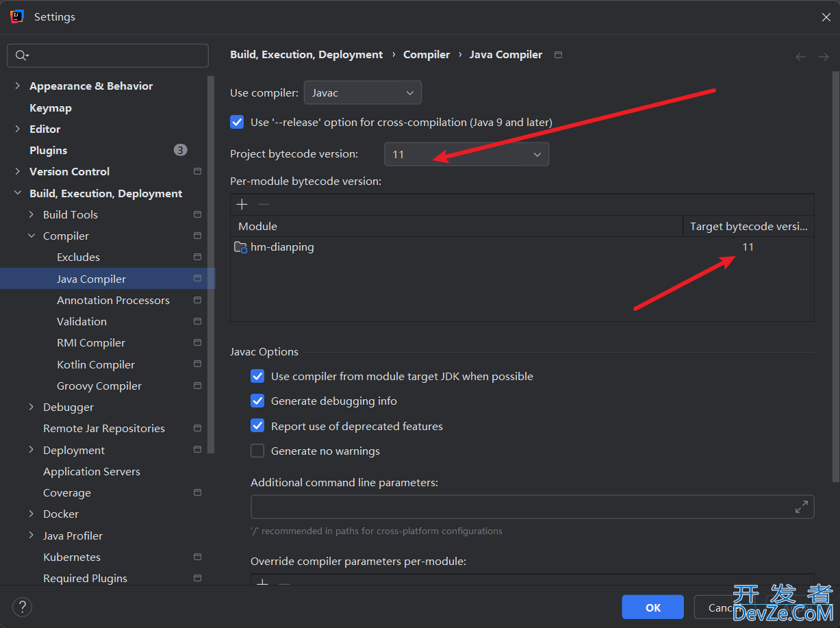The image size is (840, 628).
Task: Expand the Editor section
Action: tap(17, 129)
